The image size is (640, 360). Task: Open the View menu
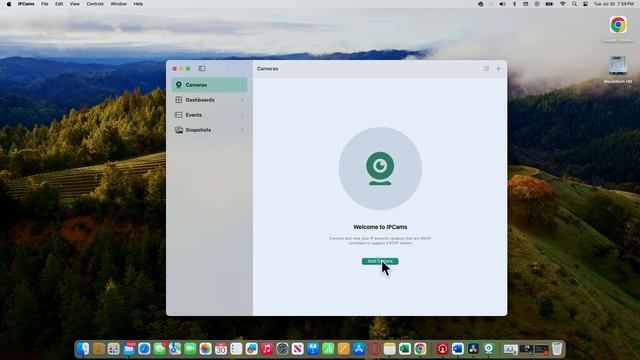click(x=74, y=4)
